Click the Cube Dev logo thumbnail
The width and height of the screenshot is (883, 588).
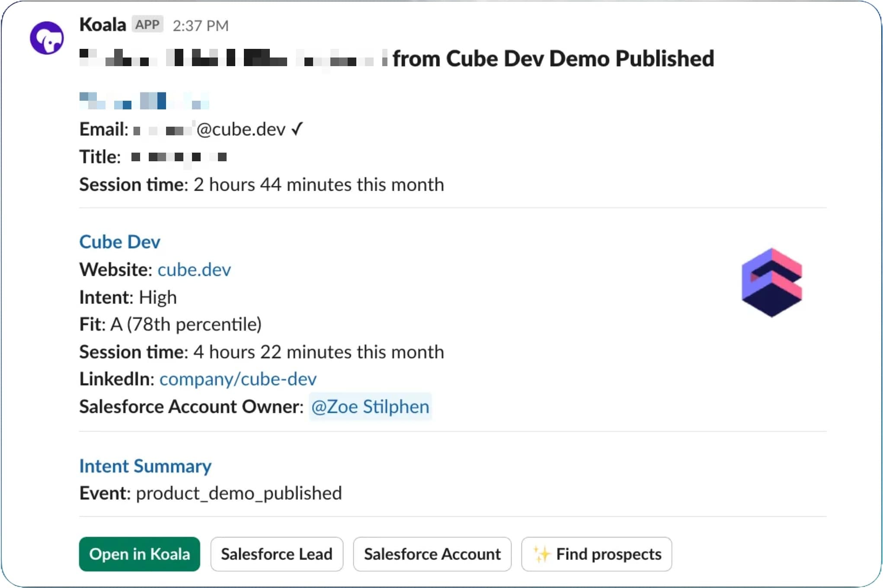pyautogui.click(x=772, y=282)
